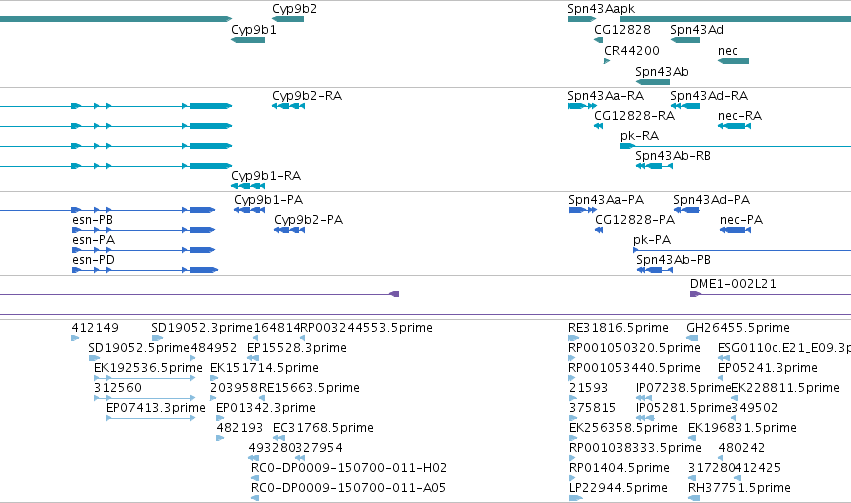Click the Cyp9b2-PA protein label
This screenshot has height=503, width=851.
[x=308, y=220]
